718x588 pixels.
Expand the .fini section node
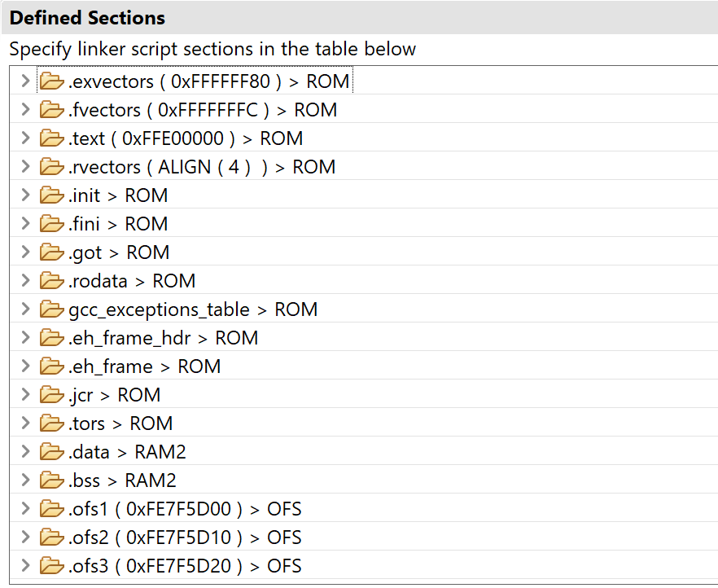[x=26, y=223]
